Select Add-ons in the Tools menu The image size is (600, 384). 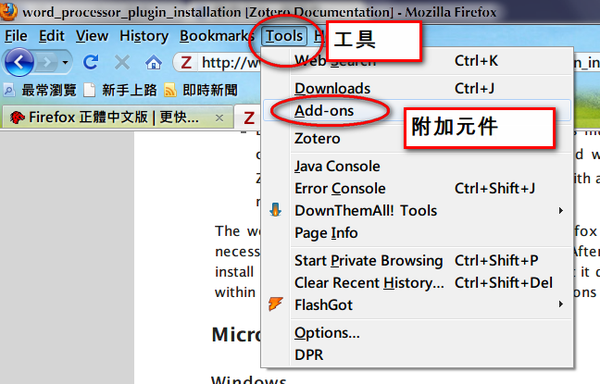pyautogui.click(x=417, y=111)
